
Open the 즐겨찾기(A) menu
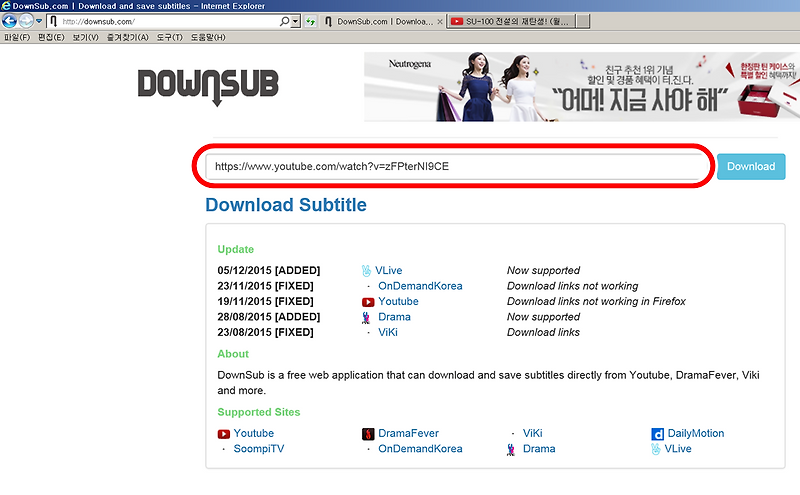click(x=128, y=37)
